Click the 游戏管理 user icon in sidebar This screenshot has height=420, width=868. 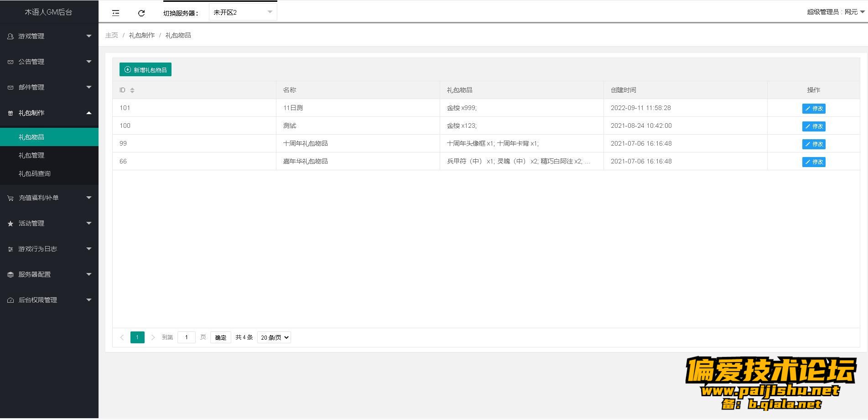point(10,36)
